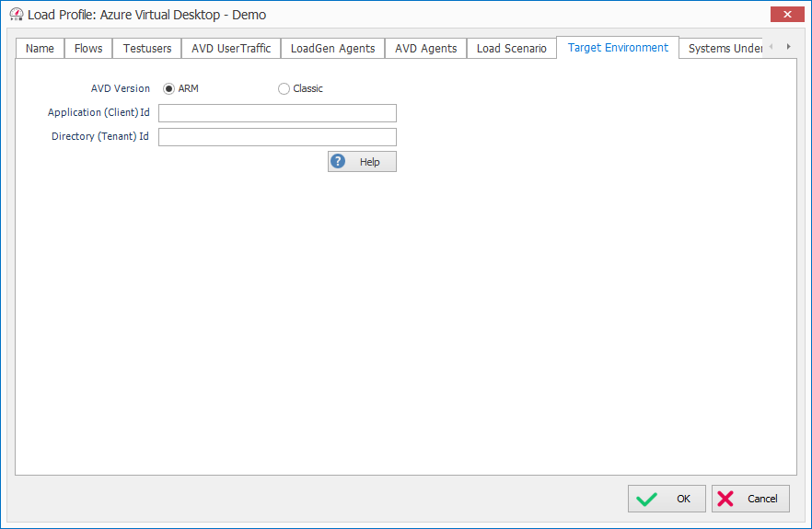Close the Load Profile dialog window
Image resolution: width=812 pixels, height=529 pixels.
pos(785,15)
